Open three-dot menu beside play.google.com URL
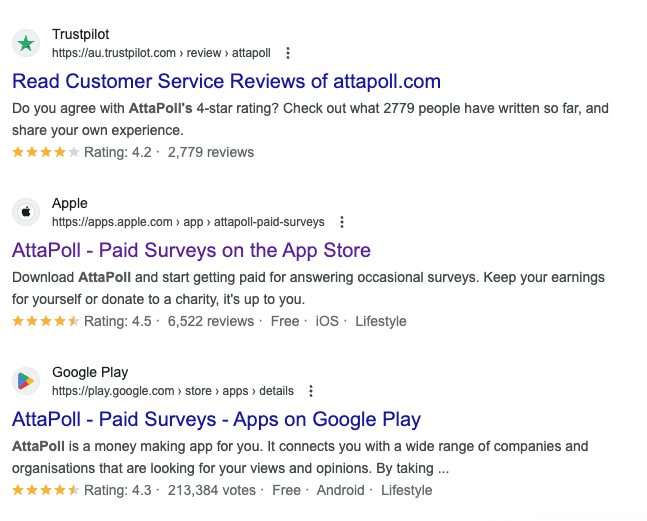The image size is (647, 521). pyautogui.click(x=311, y=391)
